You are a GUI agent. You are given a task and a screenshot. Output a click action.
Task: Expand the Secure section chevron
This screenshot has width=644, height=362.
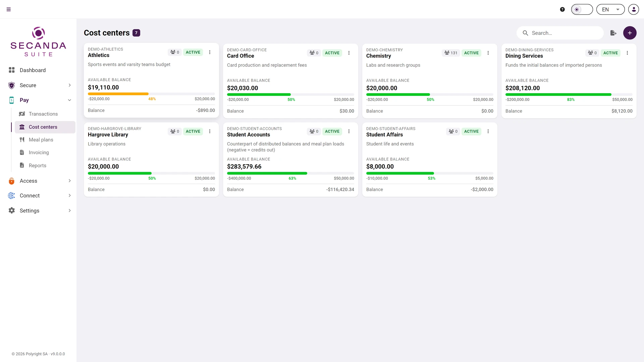tap(70, 85)
